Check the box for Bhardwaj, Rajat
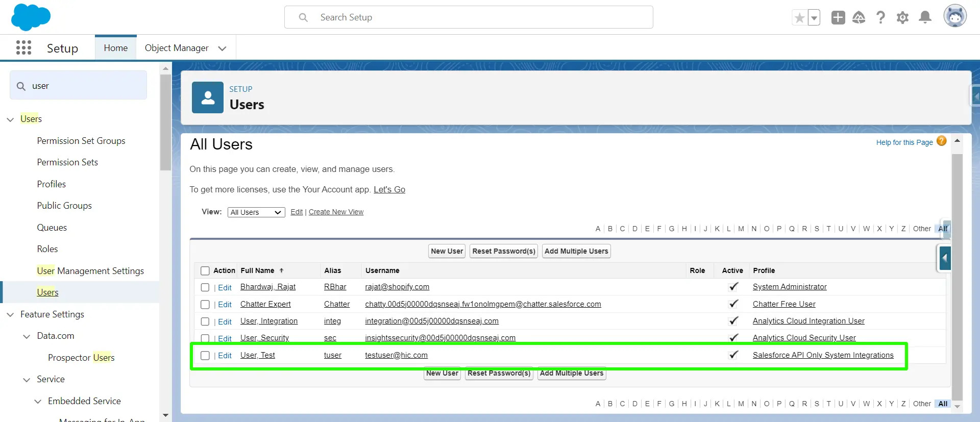This screenshot has width=980, height=422. 205,287
